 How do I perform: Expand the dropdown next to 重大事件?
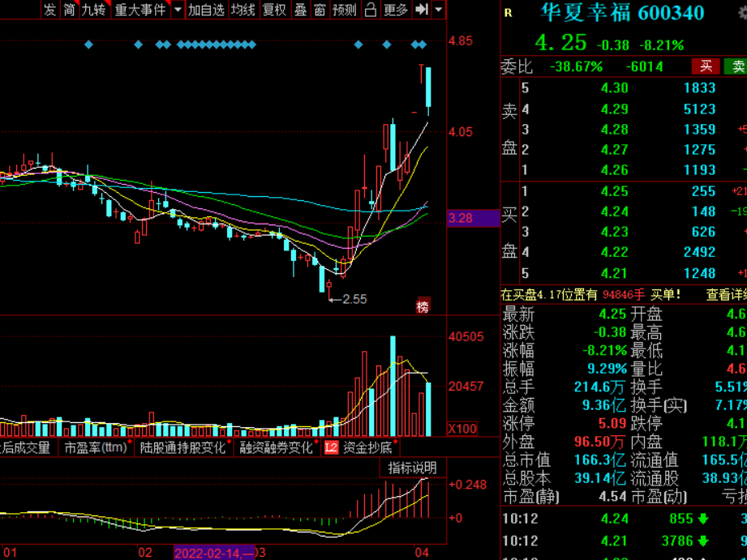(x=178, y=10)
